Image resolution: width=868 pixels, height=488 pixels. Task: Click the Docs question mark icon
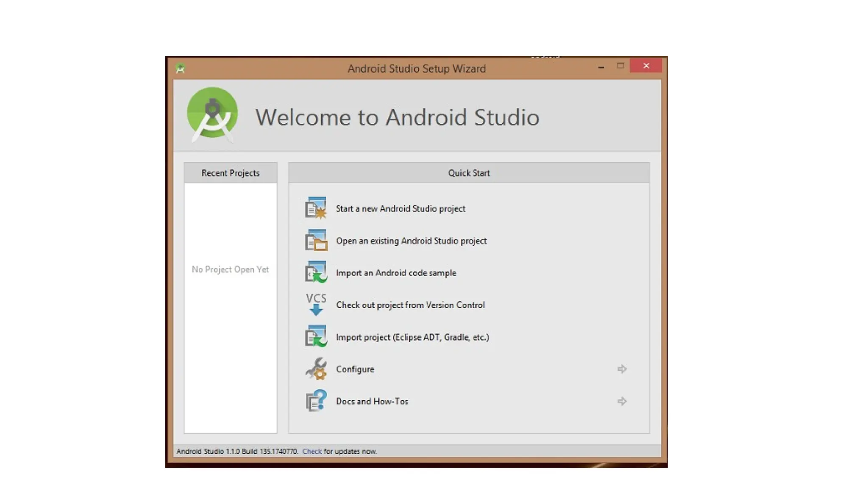click(x=316, y=401)
